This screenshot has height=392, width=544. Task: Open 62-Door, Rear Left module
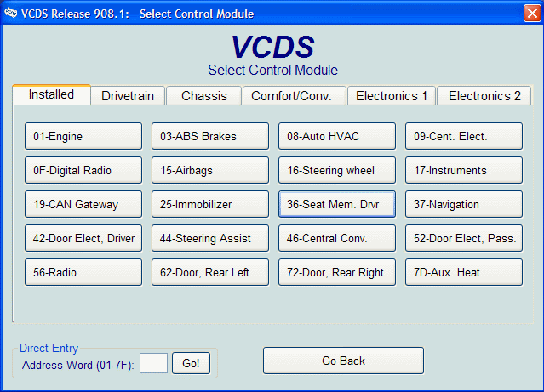click(210, 272)
